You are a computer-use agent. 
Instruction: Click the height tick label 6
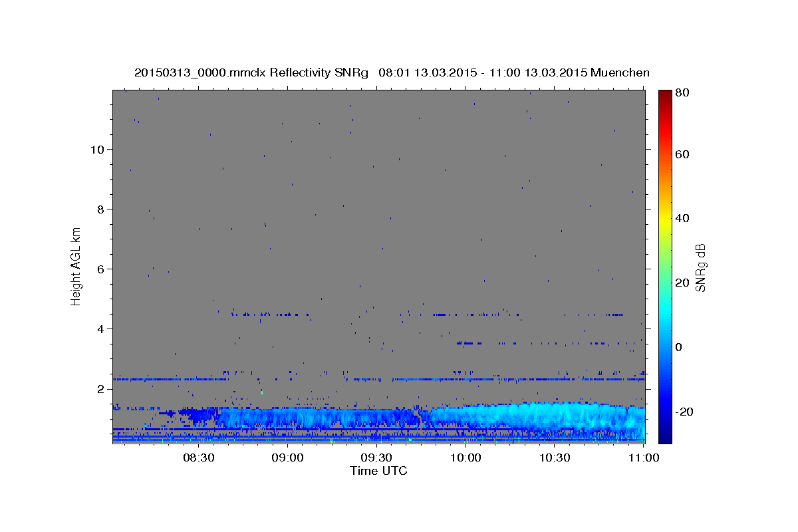tap(100, 269)
